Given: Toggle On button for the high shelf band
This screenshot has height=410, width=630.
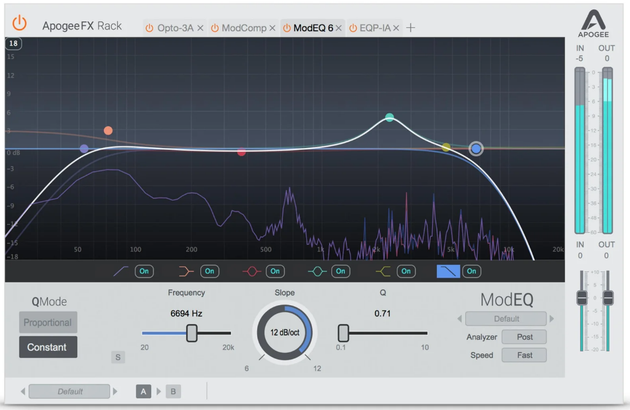Looking at the screenshot, I should tap(406, 271).
